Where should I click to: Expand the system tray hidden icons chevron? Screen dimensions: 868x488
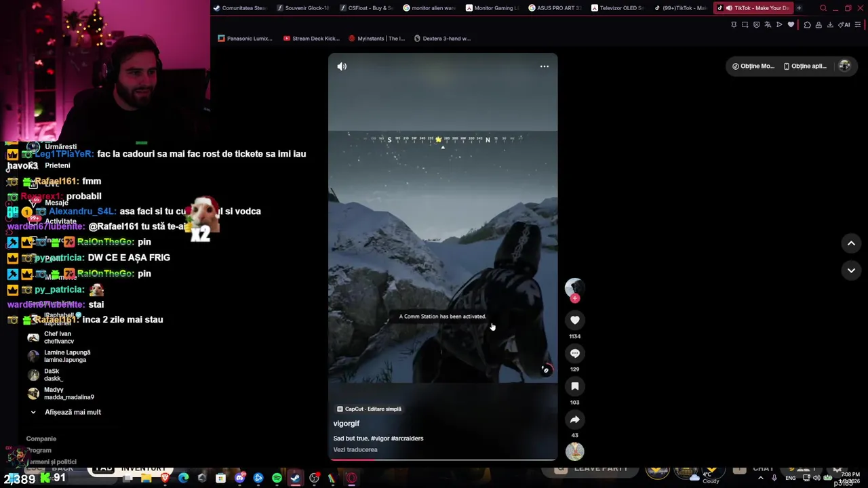(761, 478)
